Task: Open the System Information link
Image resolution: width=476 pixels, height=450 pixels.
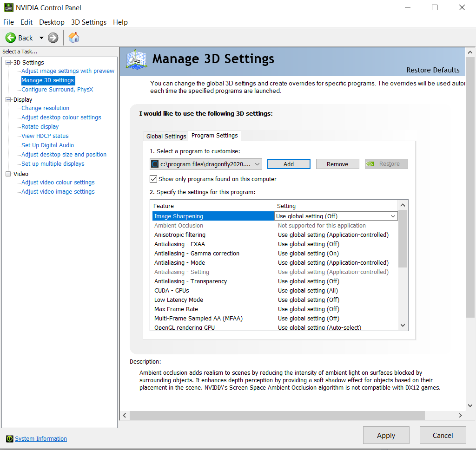Action: [x=41, y=438]
